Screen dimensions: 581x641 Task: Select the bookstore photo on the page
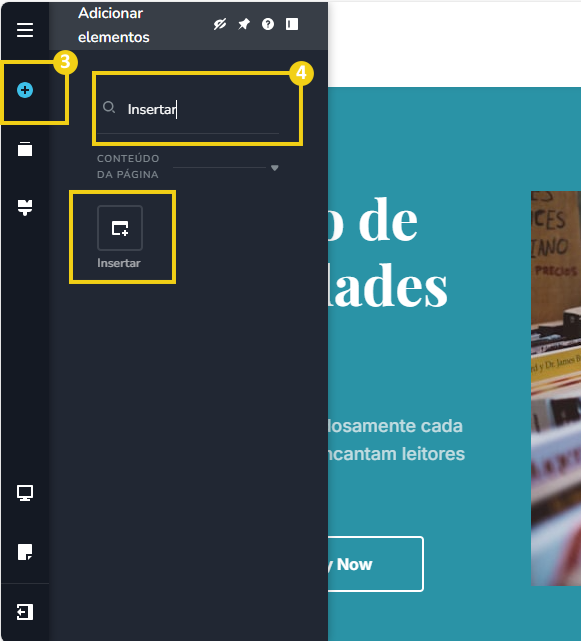(556, 388)
